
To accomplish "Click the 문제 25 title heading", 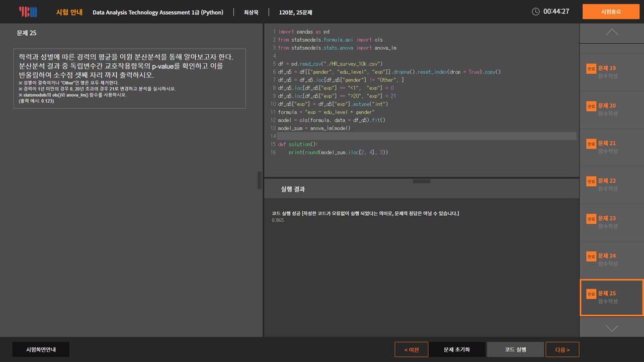I will 27,33.
